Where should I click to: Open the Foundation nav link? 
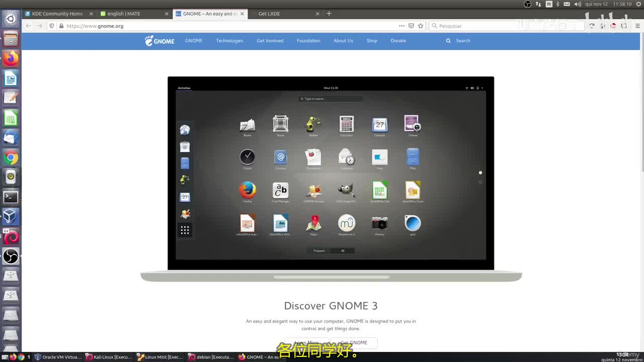pos(308,41)
